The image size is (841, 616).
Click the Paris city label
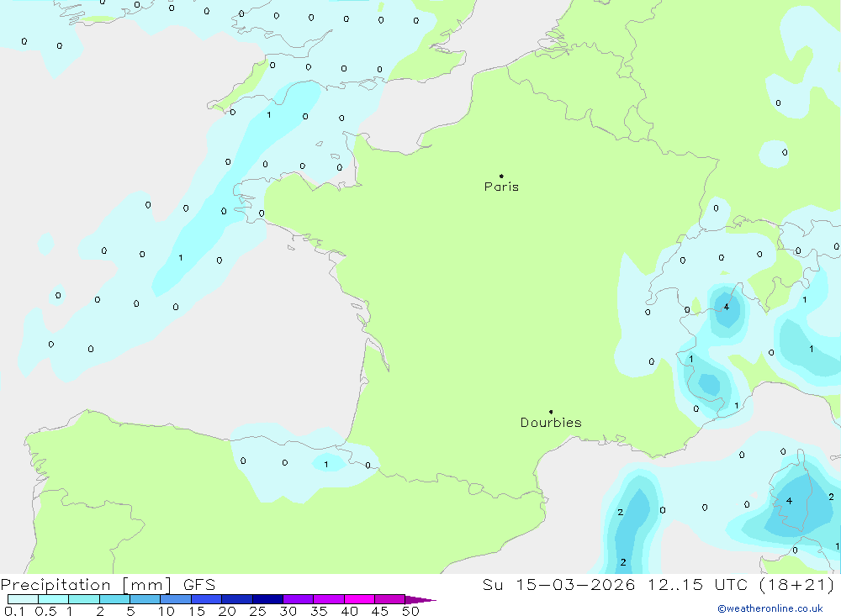[x=501, y=187]
